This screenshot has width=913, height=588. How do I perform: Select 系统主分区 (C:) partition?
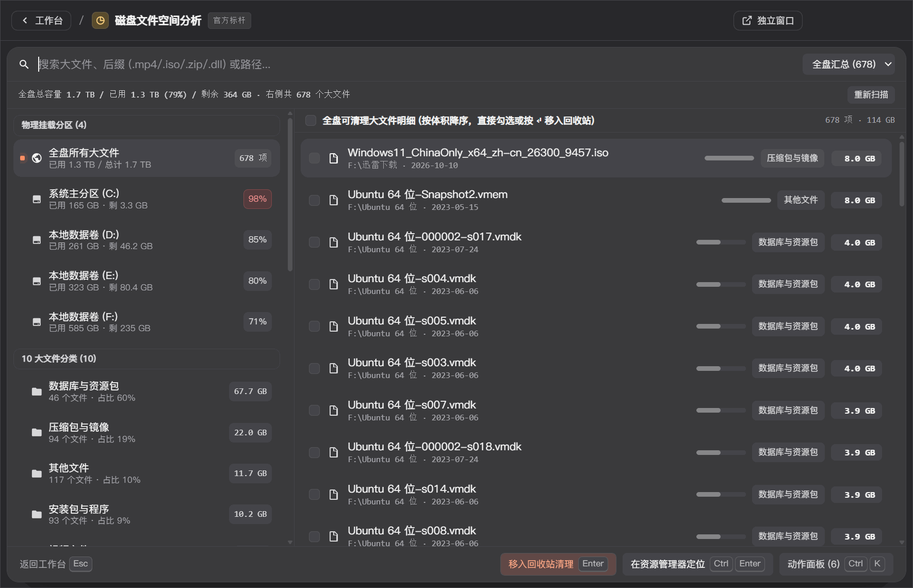(x=146, y=199)
